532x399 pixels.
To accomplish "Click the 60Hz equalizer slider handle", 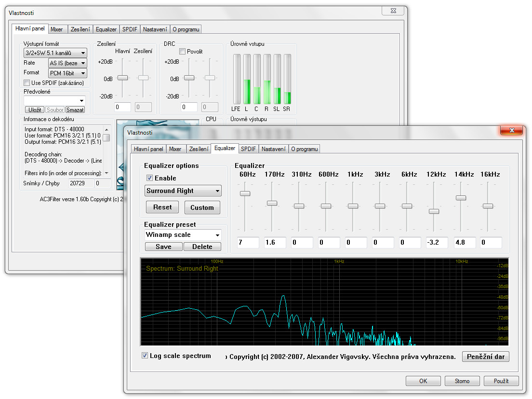I will 245,193.
